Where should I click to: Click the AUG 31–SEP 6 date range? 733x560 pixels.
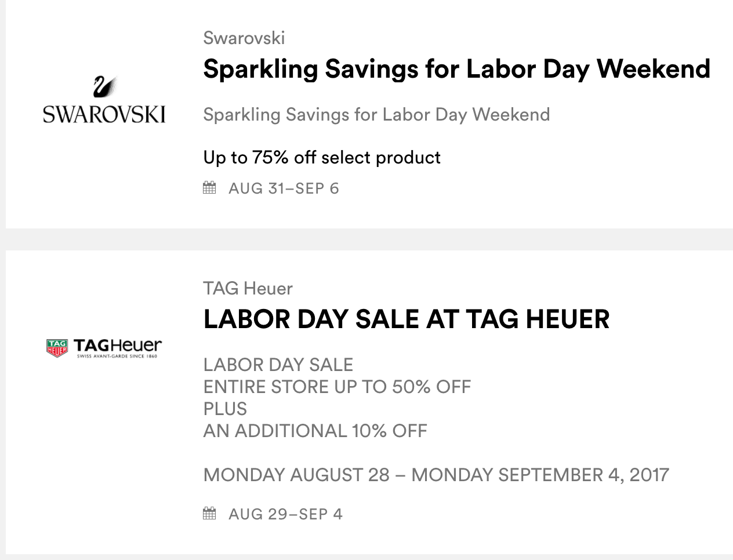point(284,188)
